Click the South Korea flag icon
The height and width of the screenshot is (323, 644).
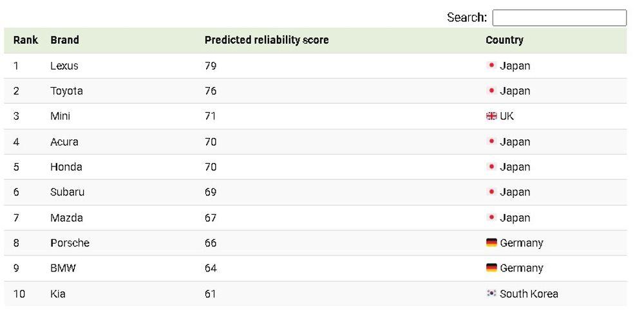491,293
